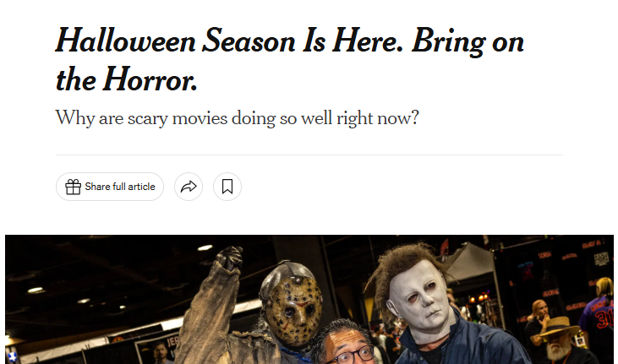
Task: Click the scary movies subheadline text
Action: click(x=237, y=117)
